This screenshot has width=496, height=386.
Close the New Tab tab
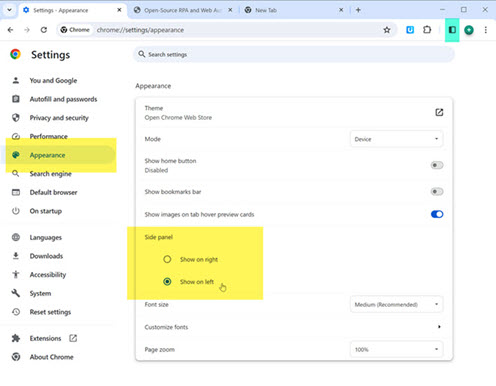[341, 10]
